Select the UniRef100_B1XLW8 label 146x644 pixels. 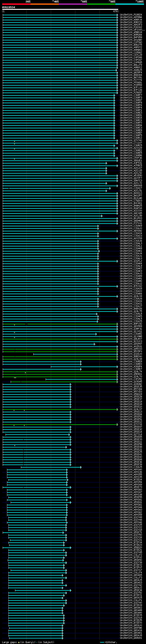131,198
